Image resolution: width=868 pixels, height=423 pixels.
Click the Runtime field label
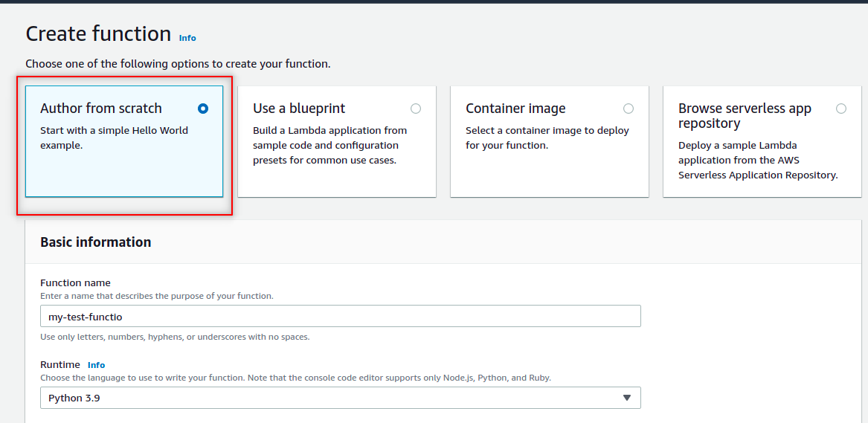click(x=60, y=365)
